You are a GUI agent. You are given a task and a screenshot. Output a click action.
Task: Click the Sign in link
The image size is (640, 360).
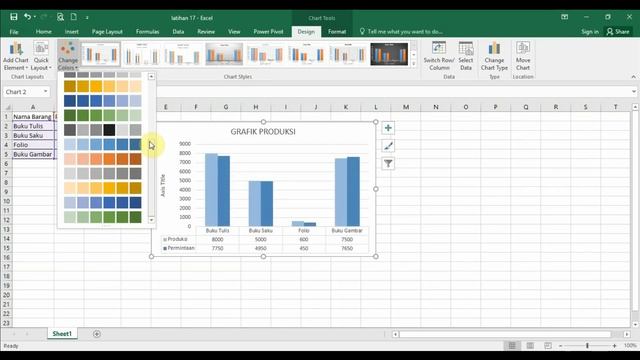pos(590,31)
